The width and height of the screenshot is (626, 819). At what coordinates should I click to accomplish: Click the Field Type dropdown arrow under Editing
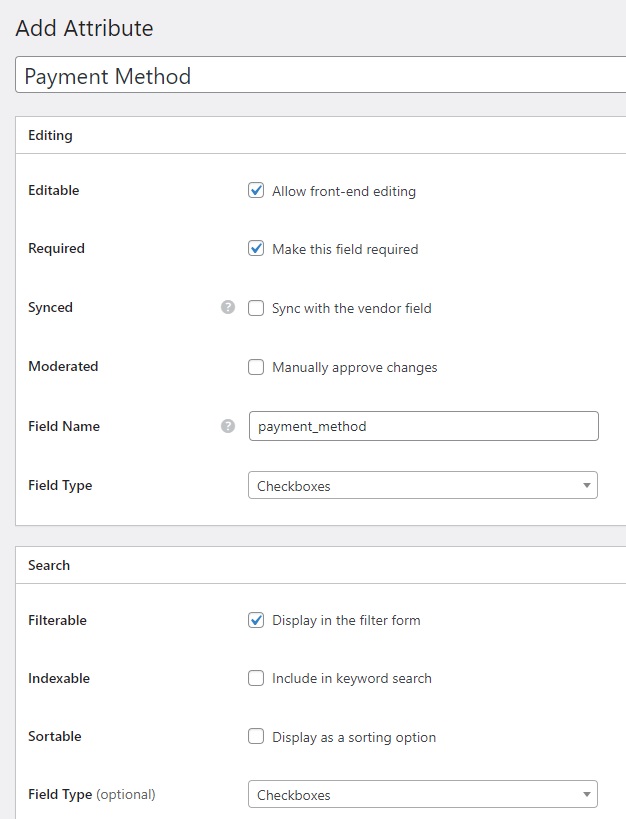pyautogui.click(x=585, y=484)
